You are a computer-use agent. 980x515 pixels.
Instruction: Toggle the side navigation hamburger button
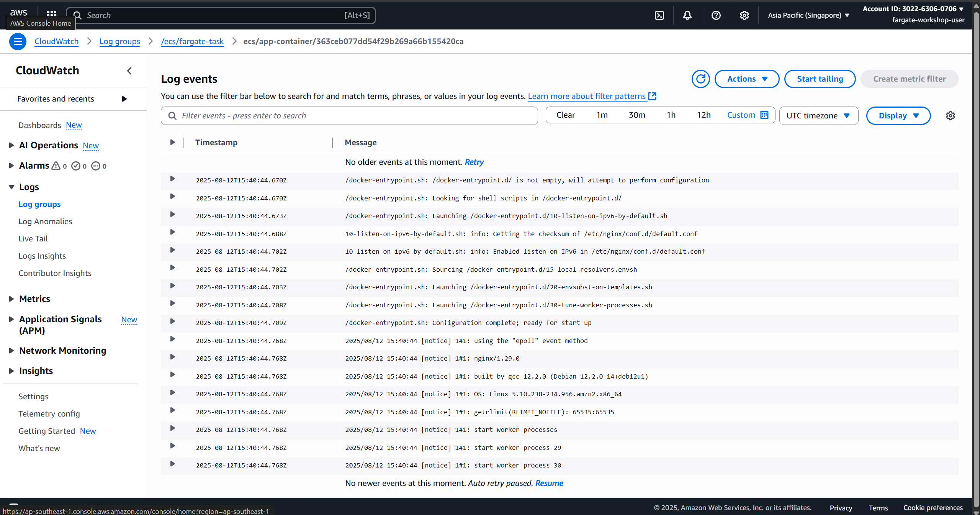[18, 41]
